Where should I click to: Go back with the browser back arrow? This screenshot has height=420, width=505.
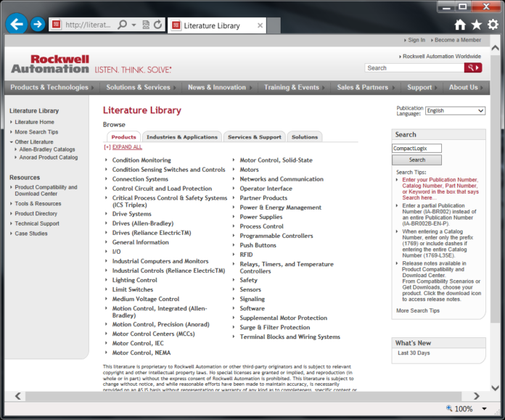[x=17, y=24]
